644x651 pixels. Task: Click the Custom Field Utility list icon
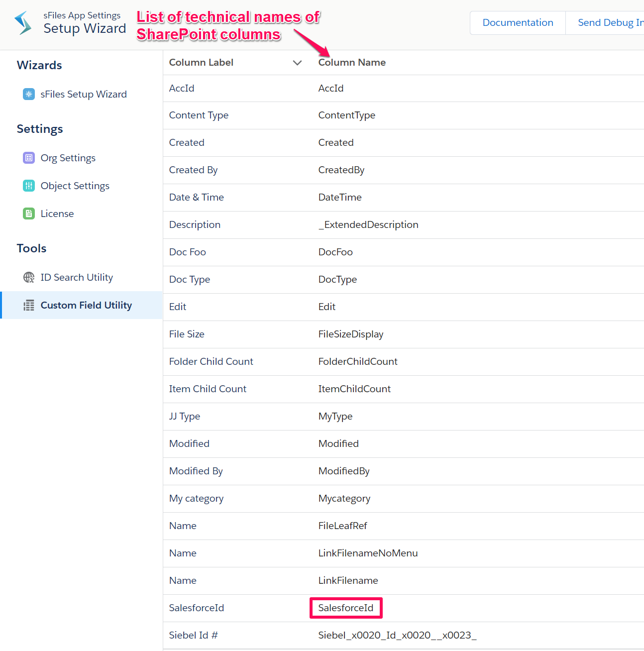[x=29, y=305]
